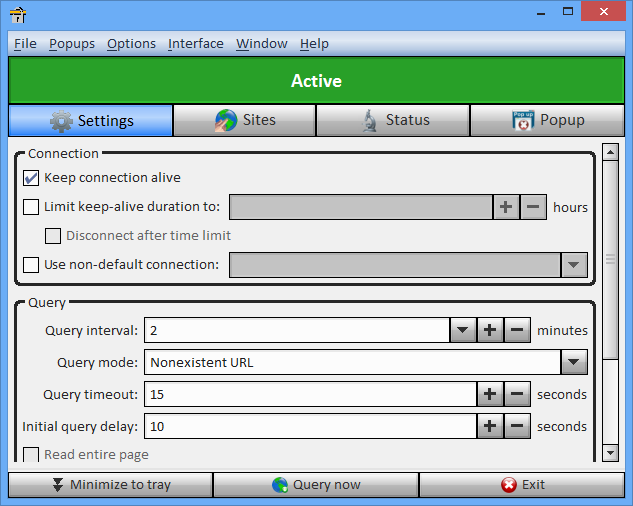Screen dimensions: 633x506
Task: Open the Window menu
Action: tap(262, 44)
